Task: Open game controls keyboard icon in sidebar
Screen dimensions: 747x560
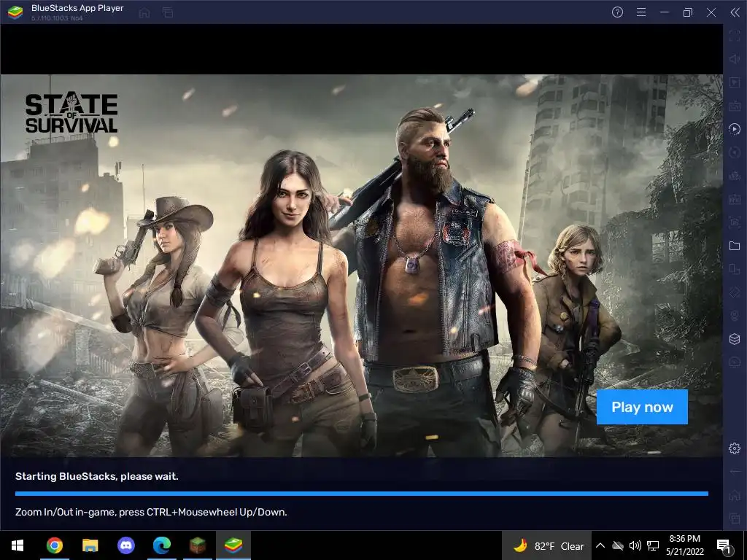Action: coord(734,105)
